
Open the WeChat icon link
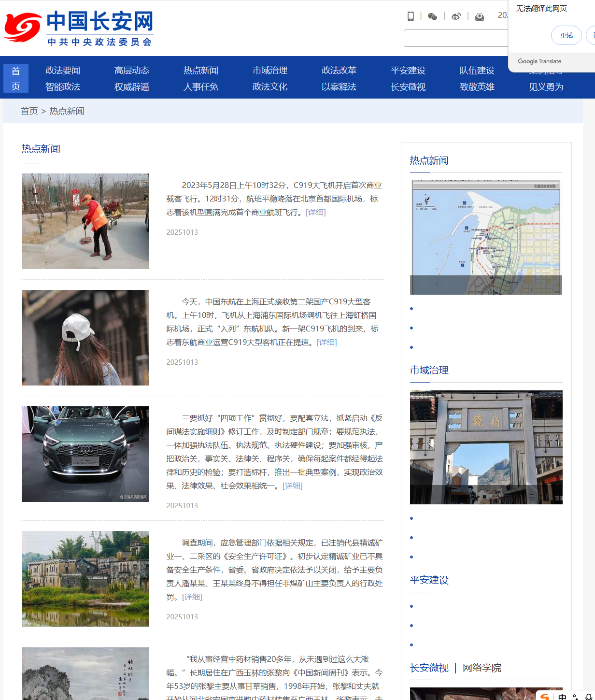432,16
